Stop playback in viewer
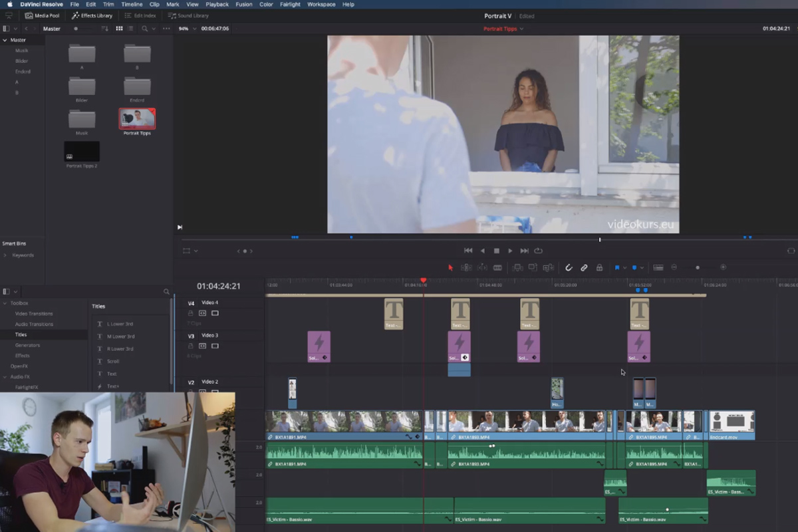The height and width of the screenshot is (532, 798). [x=497, y=251]
